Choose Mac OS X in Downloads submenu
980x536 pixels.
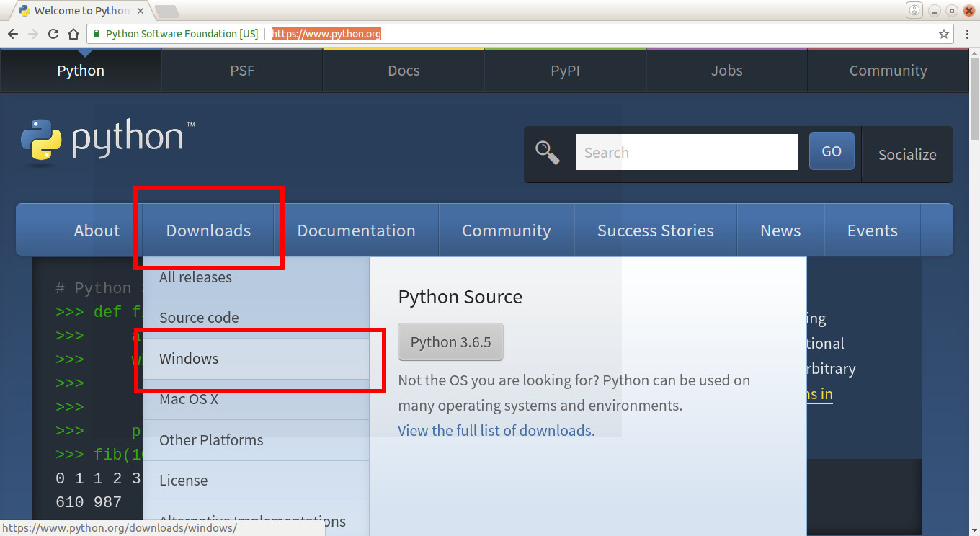point(257,399)
